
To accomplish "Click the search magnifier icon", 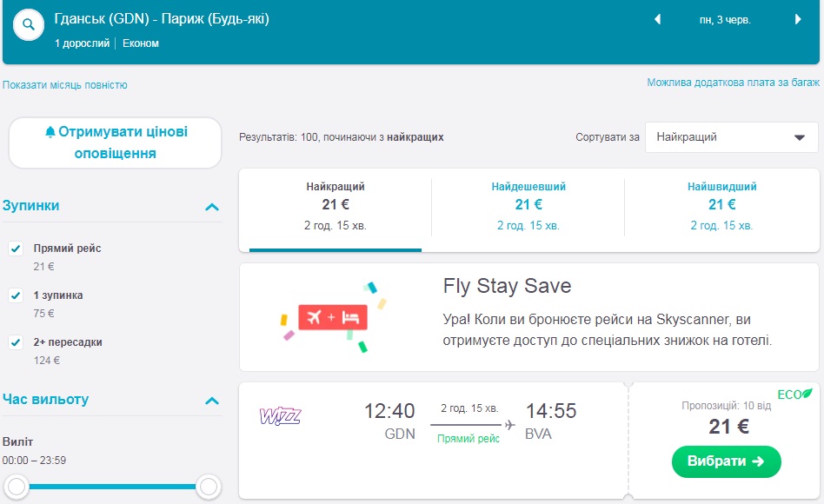I will [28, 25].
